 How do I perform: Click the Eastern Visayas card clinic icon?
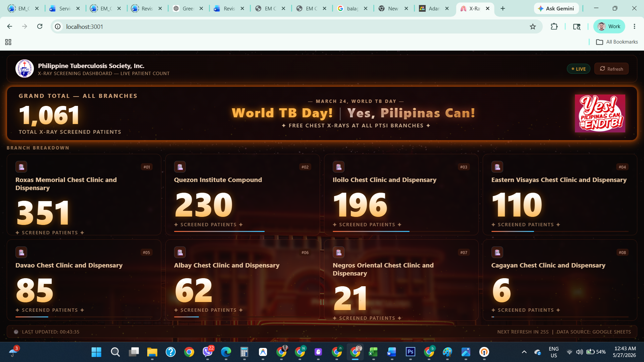(497, 167)
